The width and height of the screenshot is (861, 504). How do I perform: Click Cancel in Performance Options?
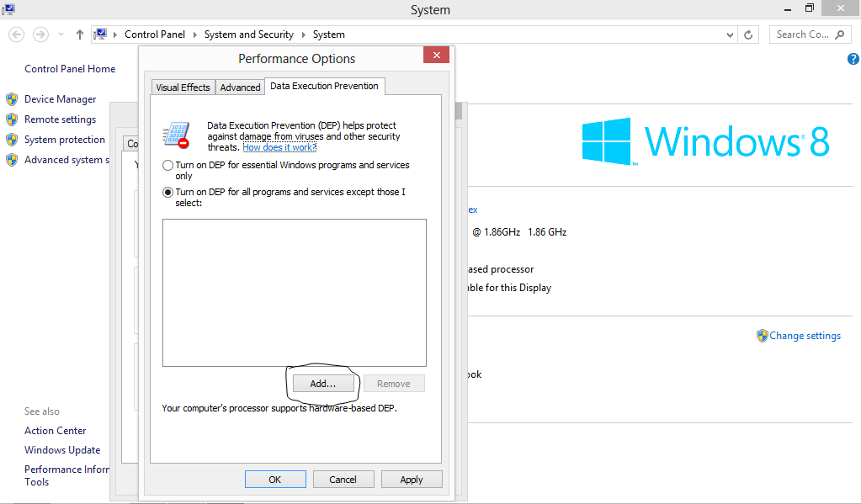(x=343, y=480)
